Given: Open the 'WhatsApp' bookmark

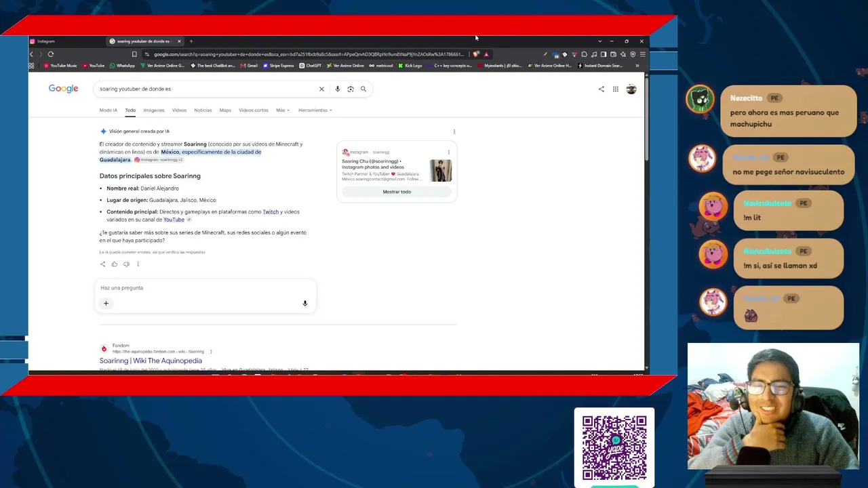Looking at the screenshot, I should (122, 66).
